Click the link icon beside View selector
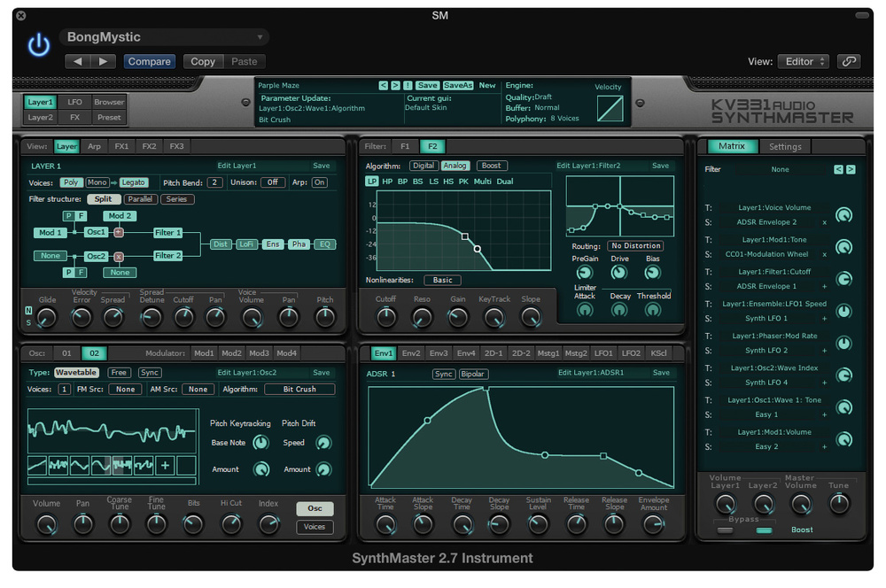 point(848,61)
